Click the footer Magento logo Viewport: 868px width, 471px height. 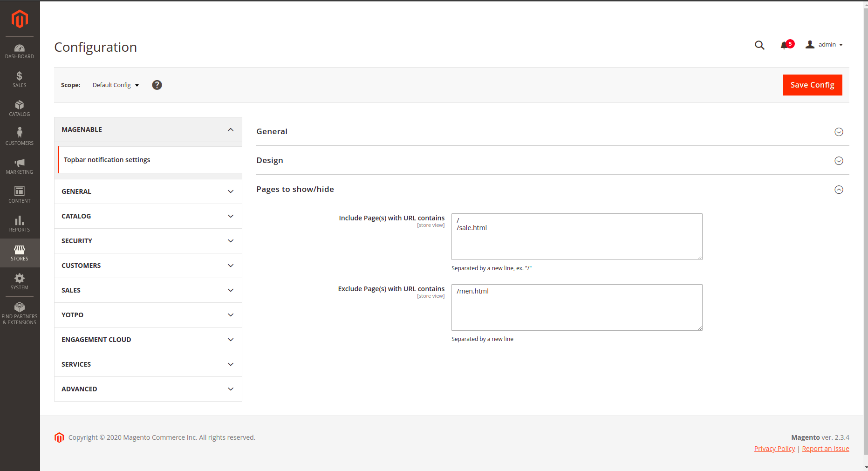[59, 437]
